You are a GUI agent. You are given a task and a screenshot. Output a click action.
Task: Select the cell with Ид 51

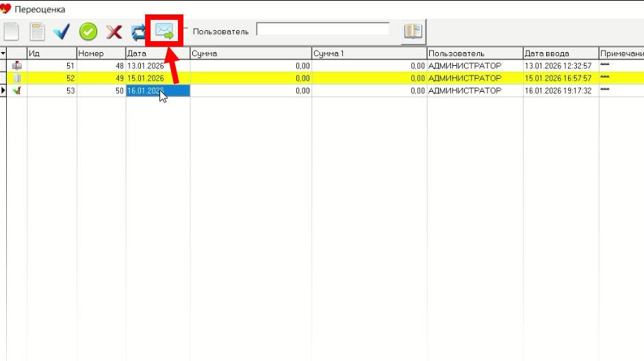point(52,66)
